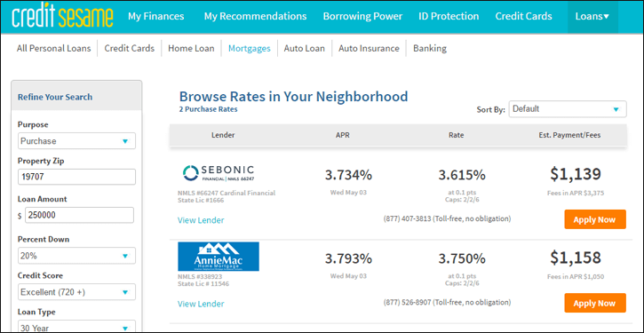Screen dimensions: 644x333
Task: Click the $1,158 estimated payment
Action: [576, 258]
